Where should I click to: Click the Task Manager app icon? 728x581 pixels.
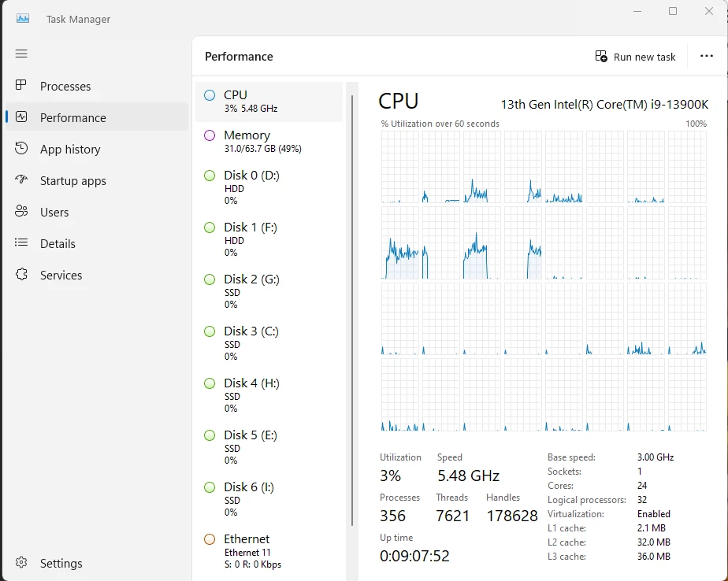click(x=23, y=19)
